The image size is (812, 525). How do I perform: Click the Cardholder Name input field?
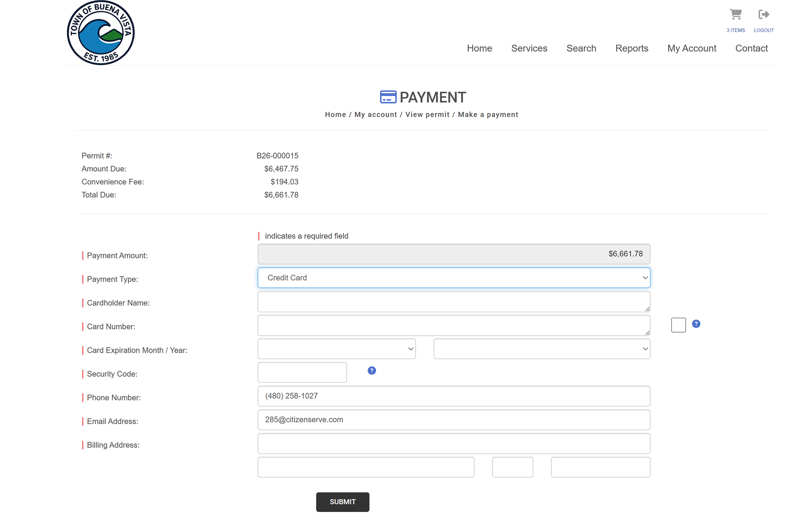[454, 302]
